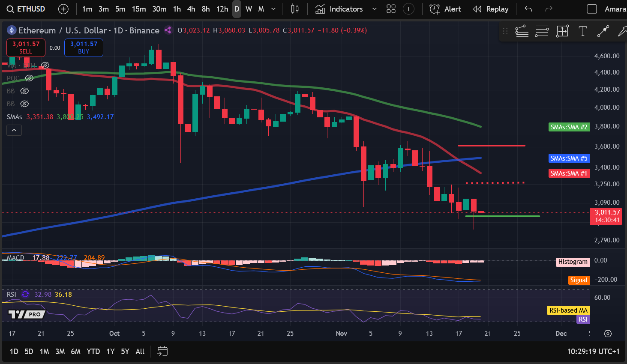Toggle visibility of the Vol indicator
The height and width of the screenshot is (364, 627).
45,65
